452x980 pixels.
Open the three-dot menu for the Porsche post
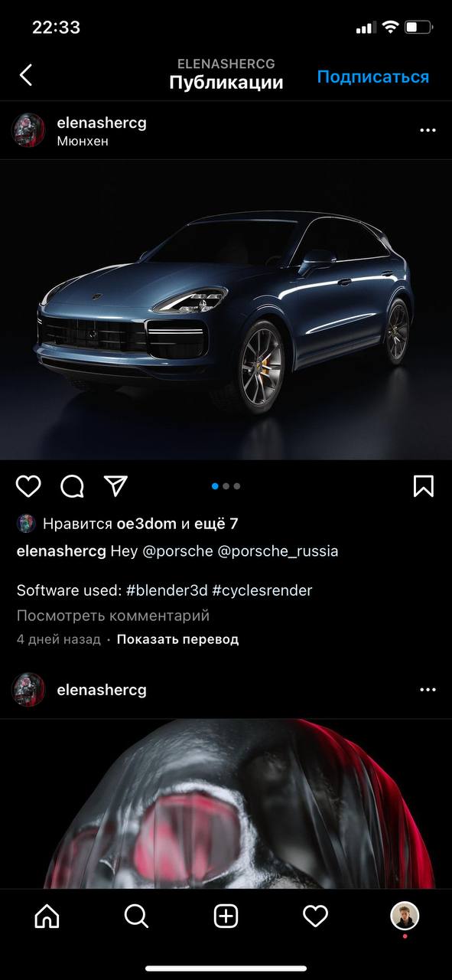pyautogui.click(x=428, y=131)
